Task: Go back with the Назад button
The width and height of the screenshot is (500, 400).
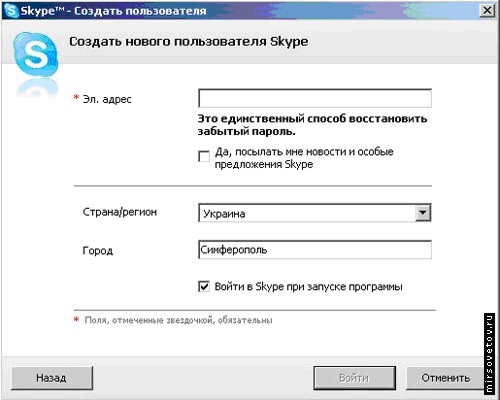Action: [x=52, y=378]
